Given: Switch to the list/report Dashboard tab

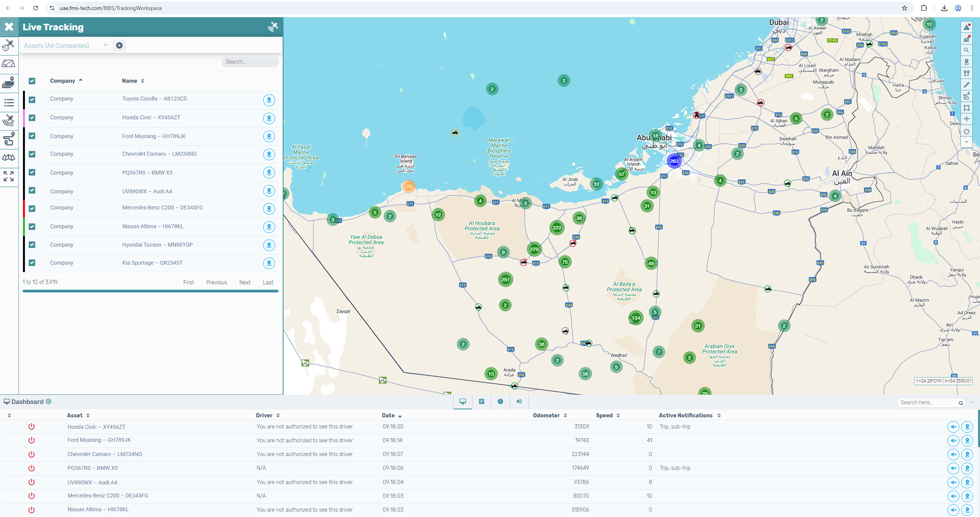Looking at the screenshot, I should [481, 402].
